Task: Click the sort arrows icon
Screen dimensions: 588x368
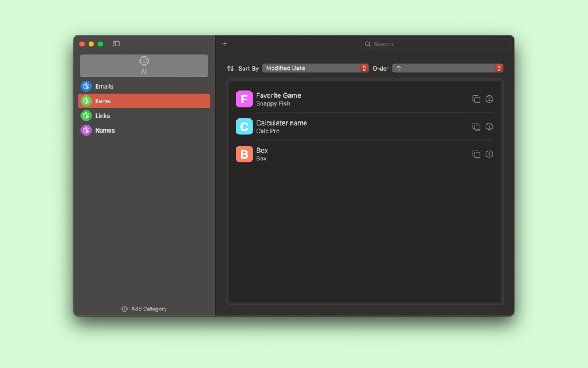Action: 230,68
